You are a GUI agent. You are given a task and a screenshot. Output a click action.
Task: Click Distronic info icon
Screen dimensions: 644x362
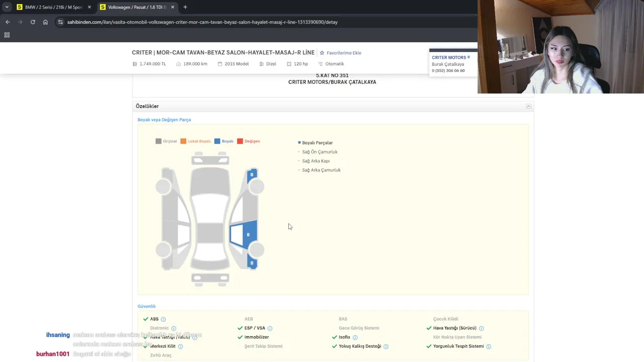[174, 328]
